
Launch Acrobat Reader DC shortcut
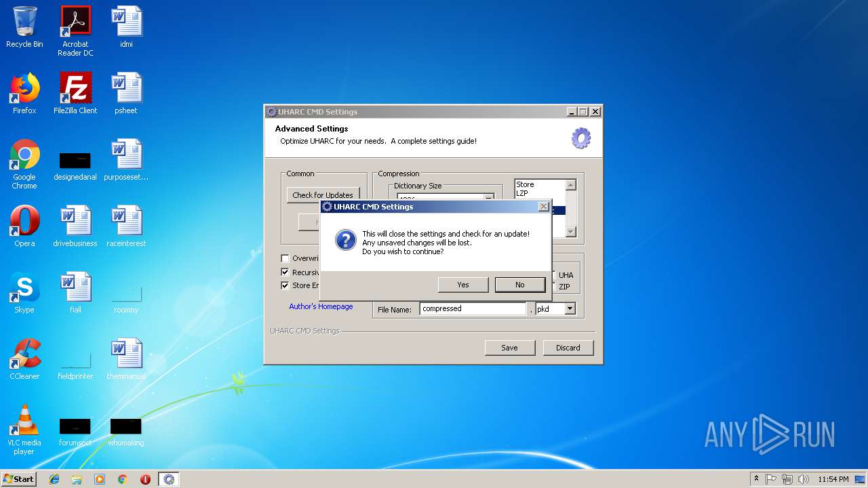[x=75, y=31]
